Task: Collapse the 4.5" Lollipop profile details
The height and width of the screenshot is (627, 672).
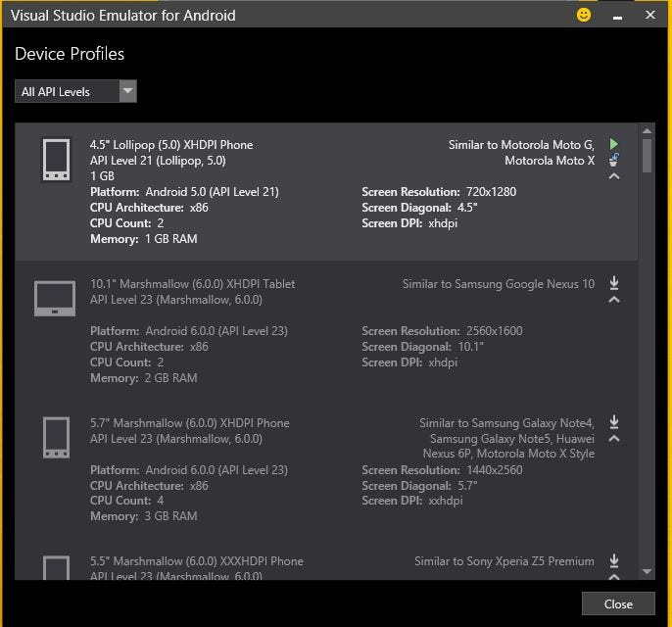Action: (x=614, y=176)
